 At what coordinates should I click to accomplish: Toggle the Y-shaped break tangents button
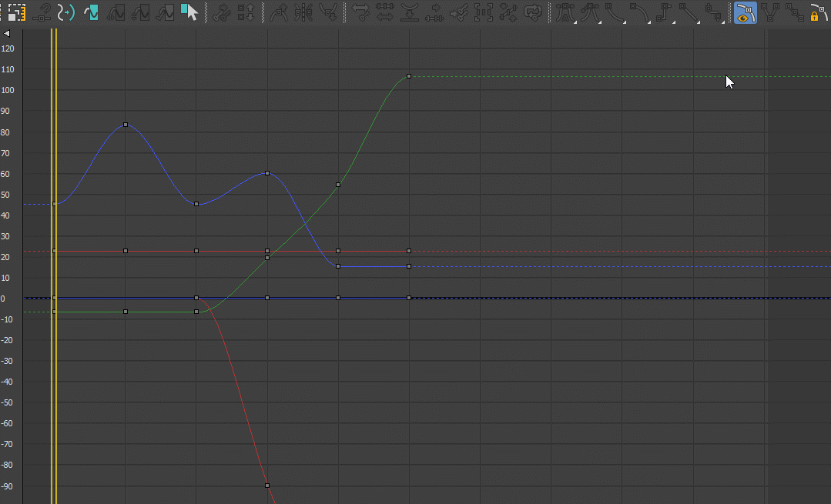coord(769,12)
